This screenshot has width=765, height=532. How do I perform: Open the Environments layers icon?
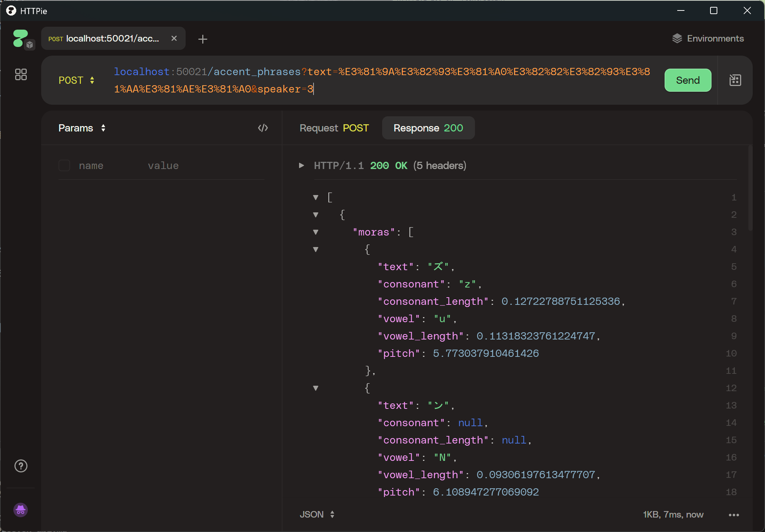pos(677,38)
